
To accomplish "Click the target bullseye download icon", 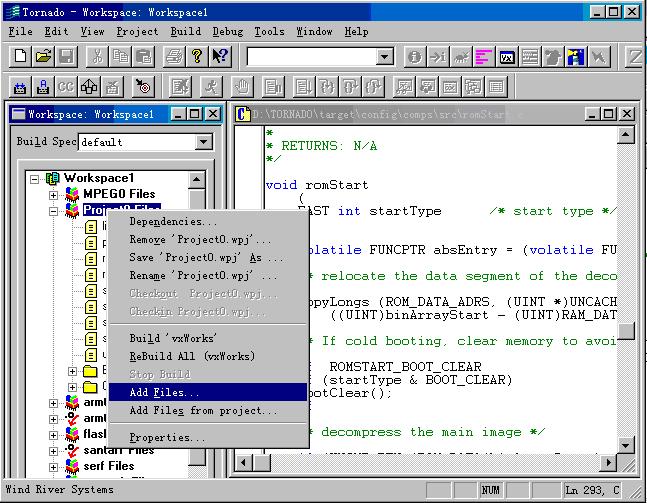I will click(x=143, y=87).
